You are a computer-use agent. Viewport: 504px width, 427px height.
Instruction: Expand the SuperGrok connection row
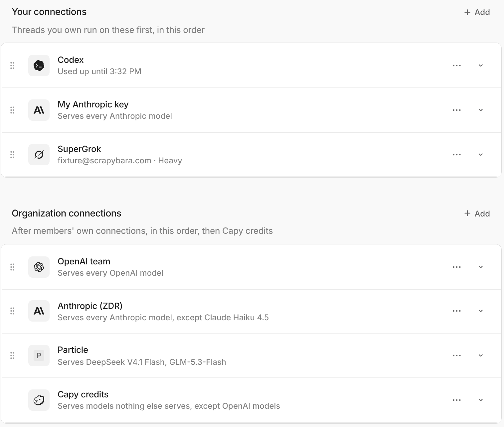click(481, 155)
